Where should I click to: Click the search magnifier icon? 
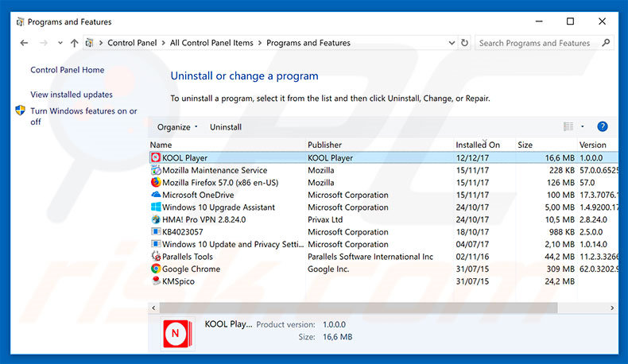606,42
